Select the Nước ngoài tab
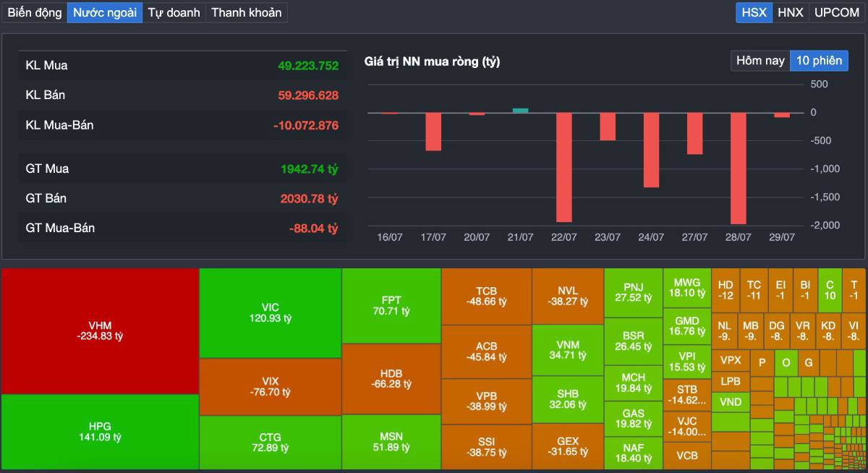868x473 pixels. click(105, 12)
